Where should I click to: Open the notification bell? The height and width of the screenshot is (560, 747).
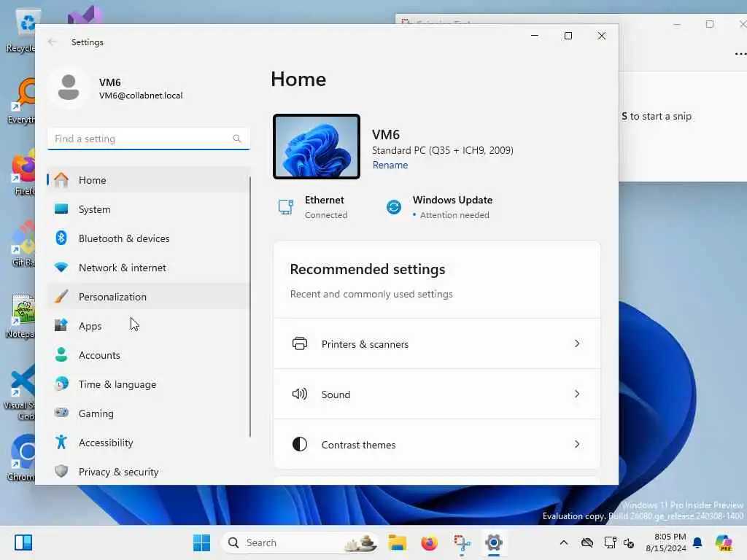697,542
